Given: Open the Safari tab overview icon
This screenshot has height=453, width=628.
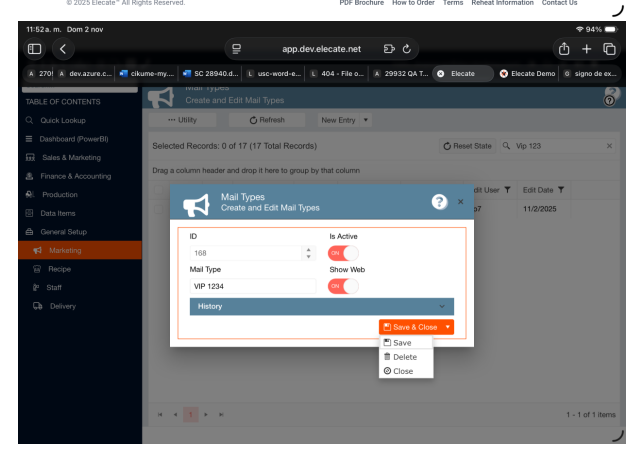Looking at the screenshot, I should click(608, 48).
